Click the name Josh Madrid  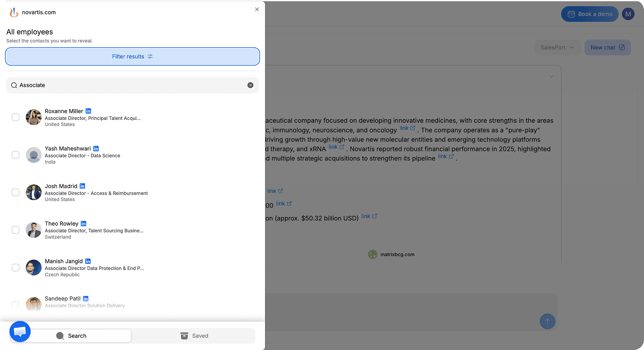point(61,186)
